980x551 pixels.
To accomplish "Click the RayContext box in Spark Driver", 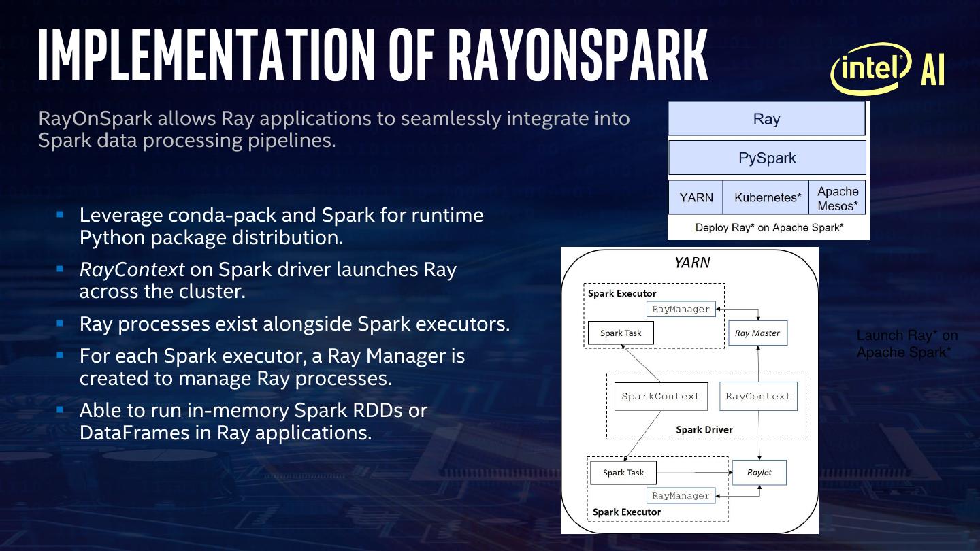I will (x=758, y=397).
